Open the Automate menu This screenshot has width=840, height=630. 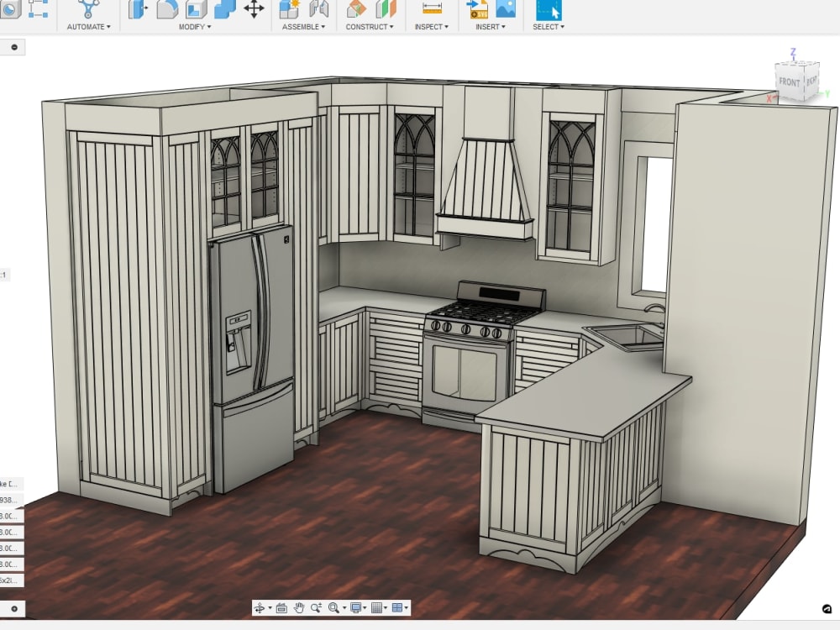87,26
